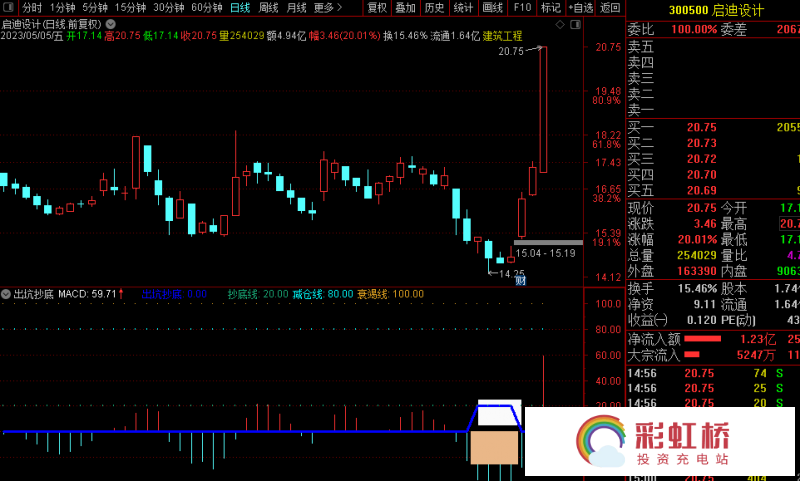Click the 总量 254029 value
Image resolution: width=800 pixels, height=481 pixels.
pos(697,255)
